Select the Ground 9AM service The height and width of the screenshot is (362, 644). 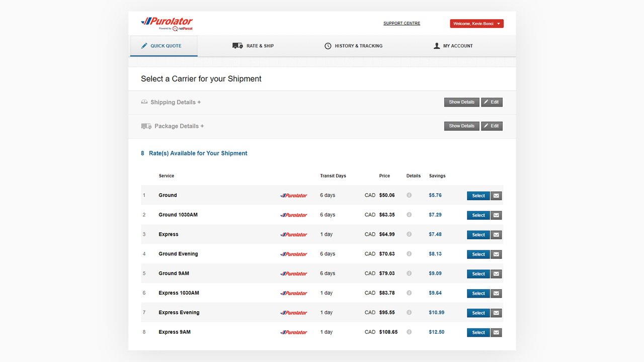coord(478,274)
